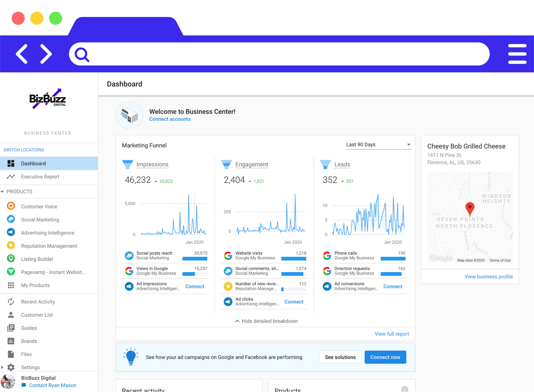The image size is (534, 392).
Task: Click the Social Marketing speech bubble icon
Action: (x=11, y=219)
